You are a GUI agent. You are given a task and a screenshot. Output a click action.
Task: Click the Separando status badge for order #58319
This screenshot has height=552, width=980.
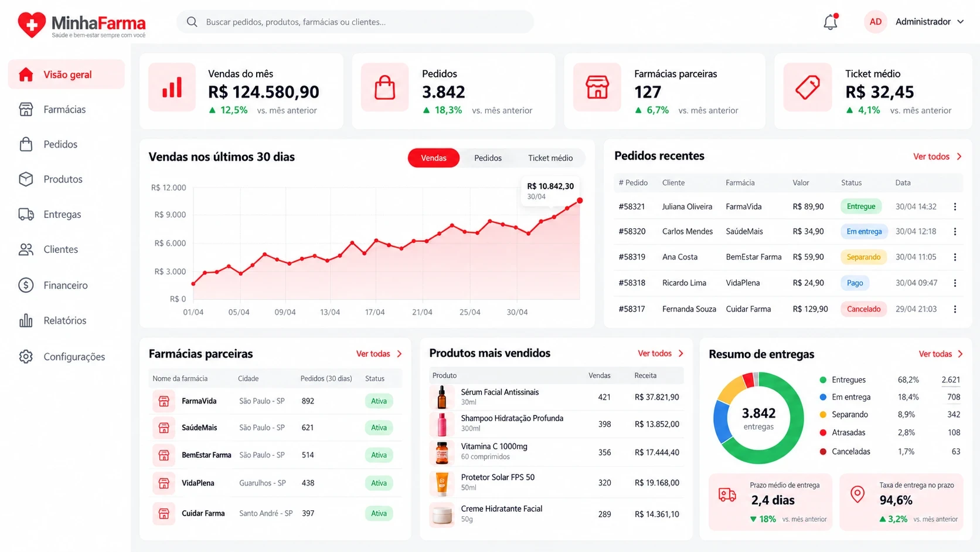(x=863, y=257)
